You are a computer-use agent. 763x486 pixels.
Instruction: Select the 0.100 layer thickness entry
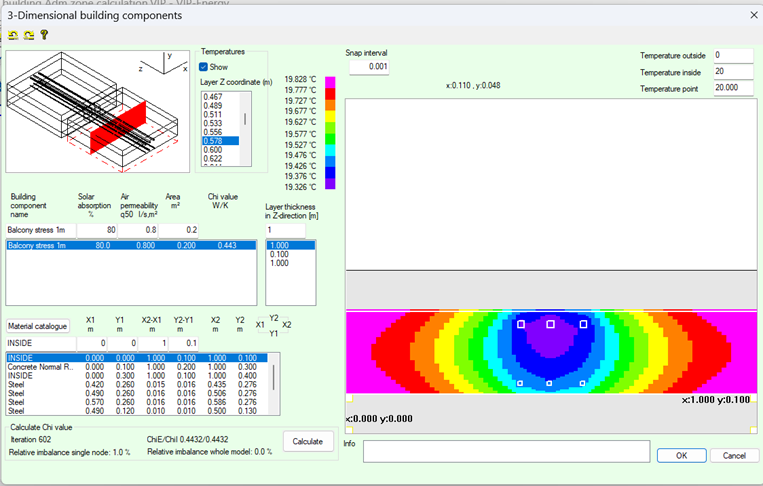279,254
